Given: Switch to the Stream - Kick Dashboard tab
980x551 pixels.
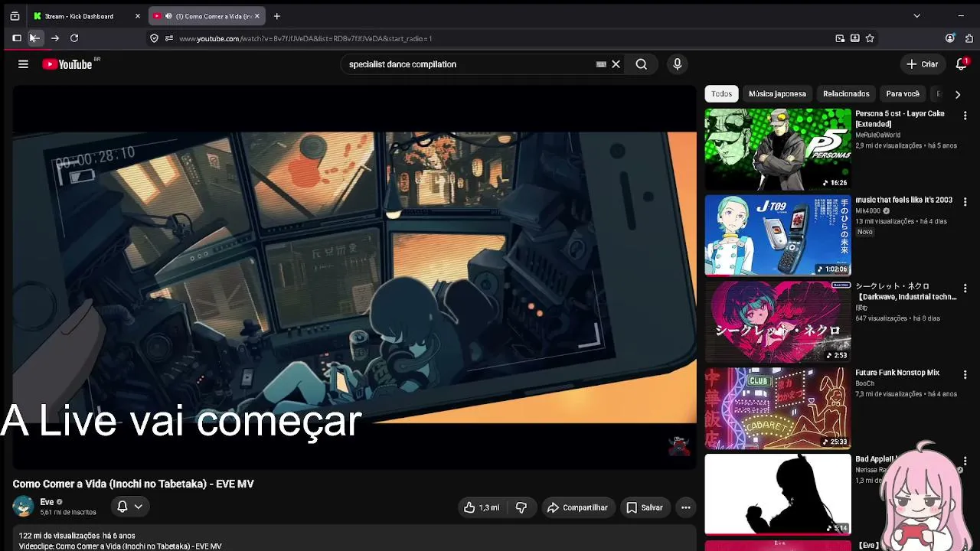Looking at the screenshot, I should [x=86, y=16].
